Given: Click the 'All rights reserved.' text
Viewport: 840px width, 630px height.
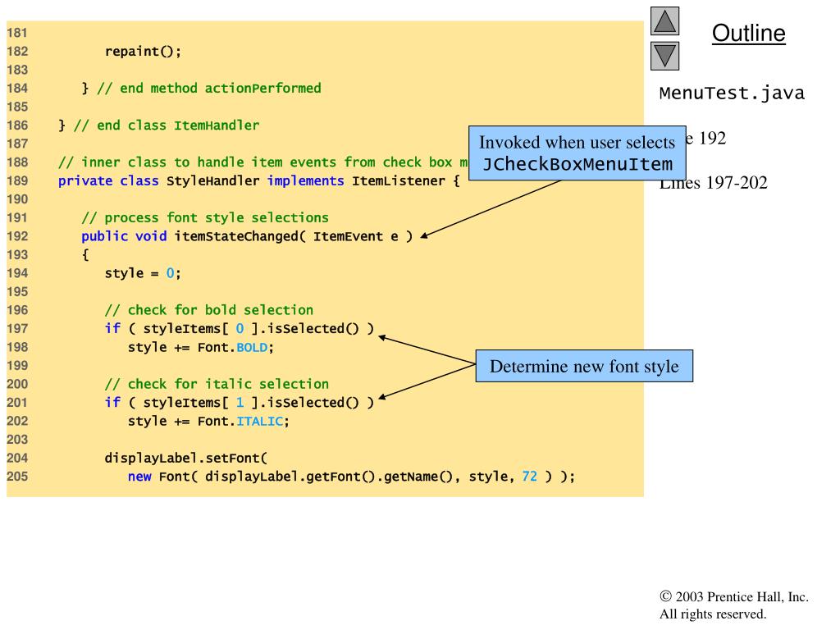Looking at the screenshot, I should [x=713, y=614].
